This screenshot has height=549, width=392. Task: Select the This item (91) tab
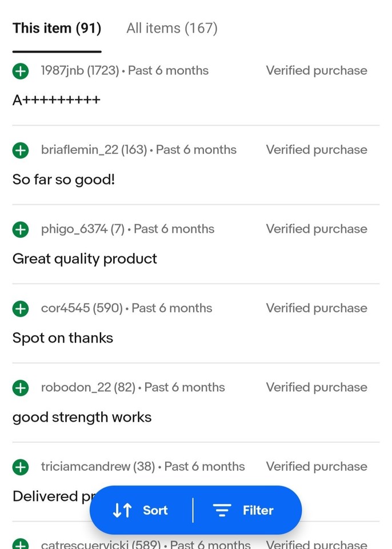(x=57, y=28)
